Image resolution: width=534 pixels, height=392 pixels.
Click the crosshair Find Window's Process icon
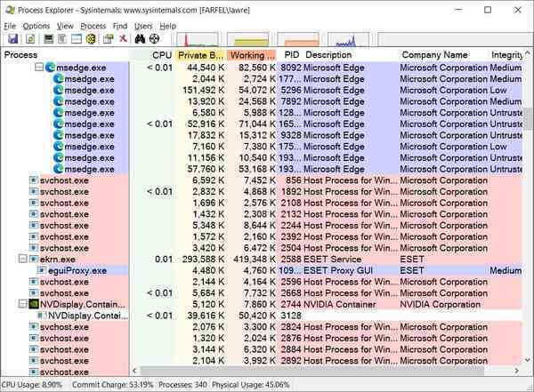(153, 40)
